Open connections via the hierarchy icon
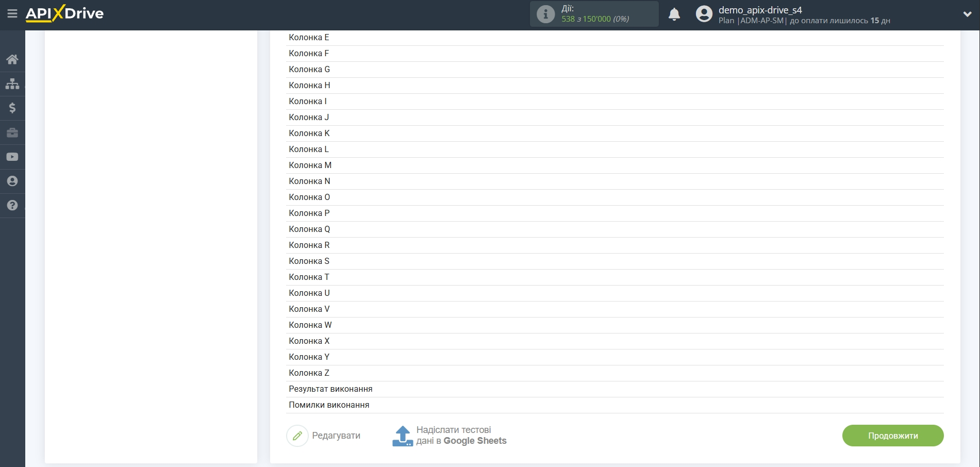 tap(12, 83)
